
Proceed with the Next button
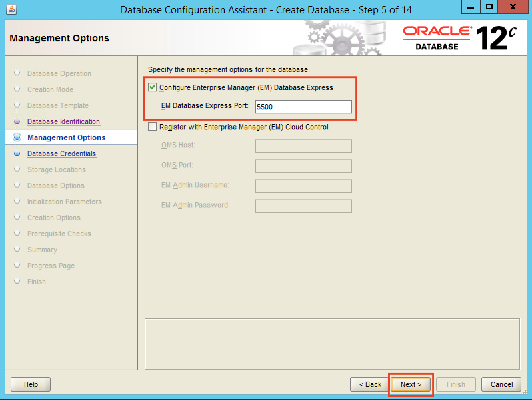pos(411,384)
